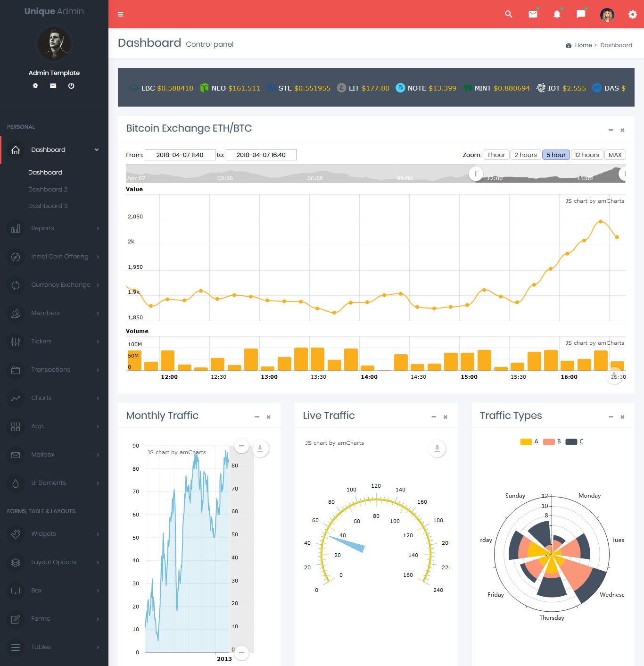Expand the Charts menu
This screenshot has width=644, height=666.
click(x=98, y=398)
